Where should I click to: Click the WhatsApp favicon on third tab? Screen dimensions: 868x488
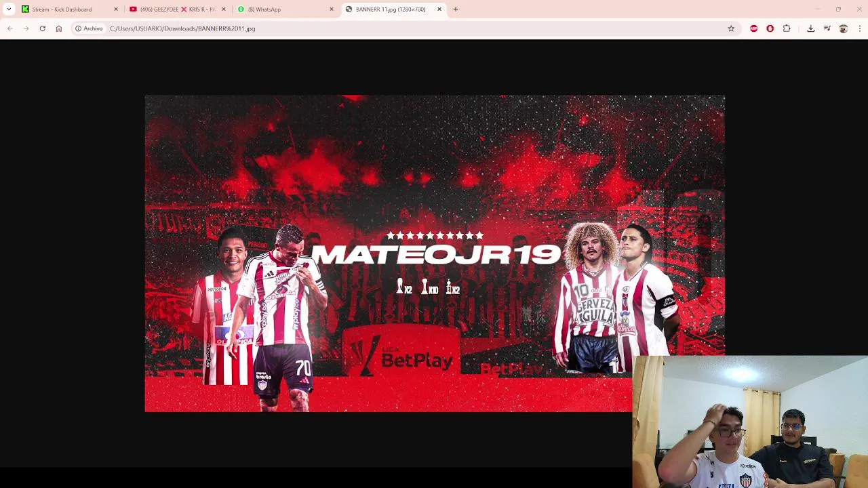point(241,9)
